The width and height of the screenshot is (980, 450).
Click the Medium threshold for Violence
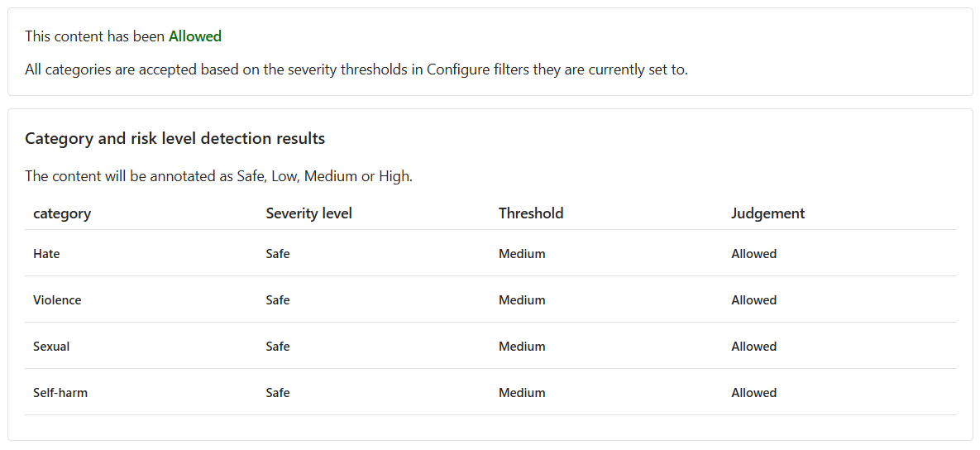(x=522, y=300)
